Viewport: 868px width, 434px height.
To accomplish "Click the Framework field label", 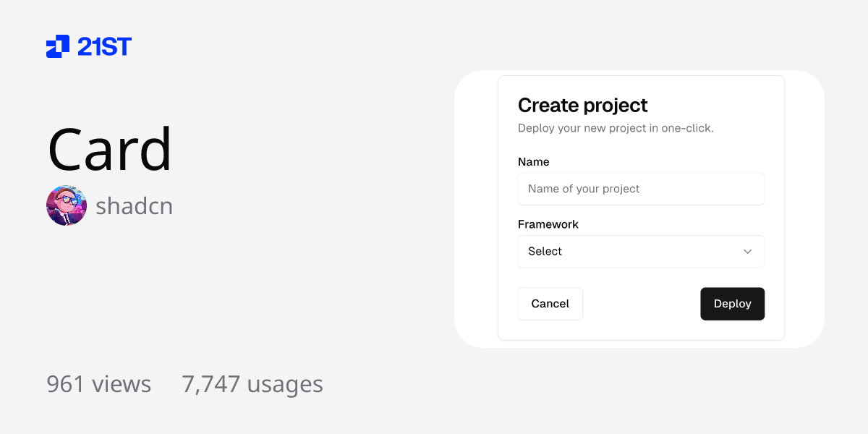I will coord(548,224).
